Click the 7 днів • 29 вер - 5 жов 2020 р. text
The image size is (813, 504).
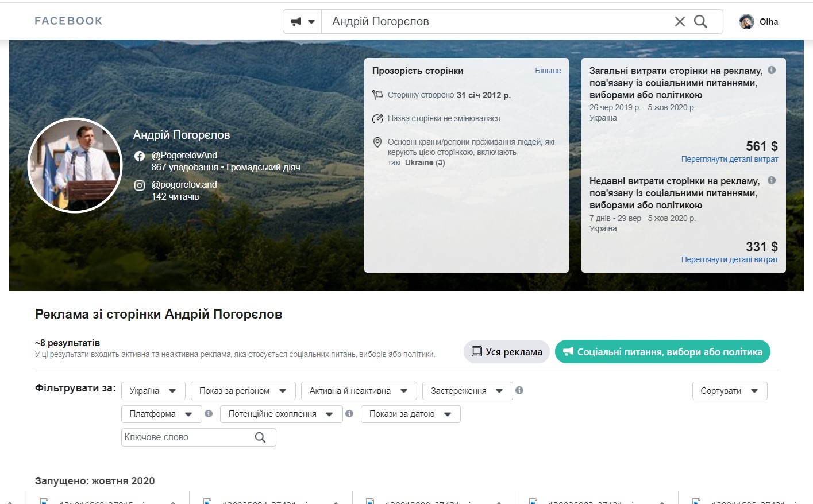point(642,218)
